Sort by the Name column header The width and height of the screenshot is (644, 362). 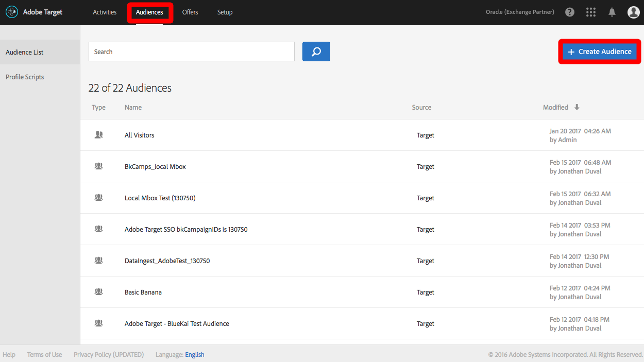(133, 107)
